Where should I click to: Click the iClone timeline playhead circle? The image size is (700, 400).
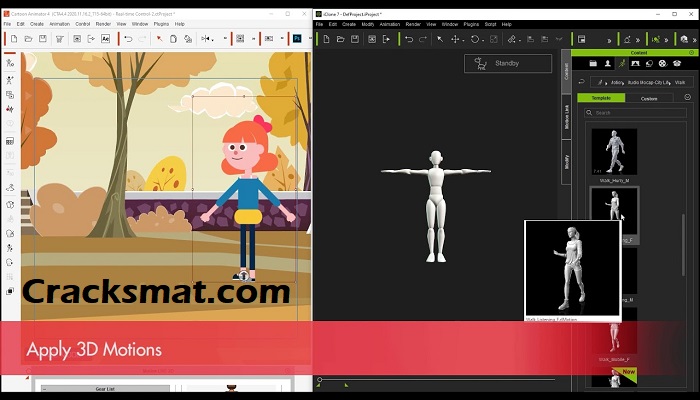[x=320, y=379]
